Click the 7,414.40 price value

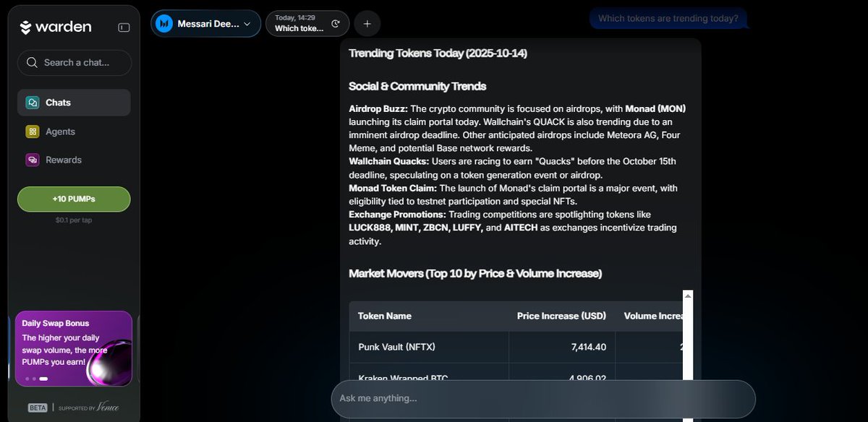pos(588,347)
